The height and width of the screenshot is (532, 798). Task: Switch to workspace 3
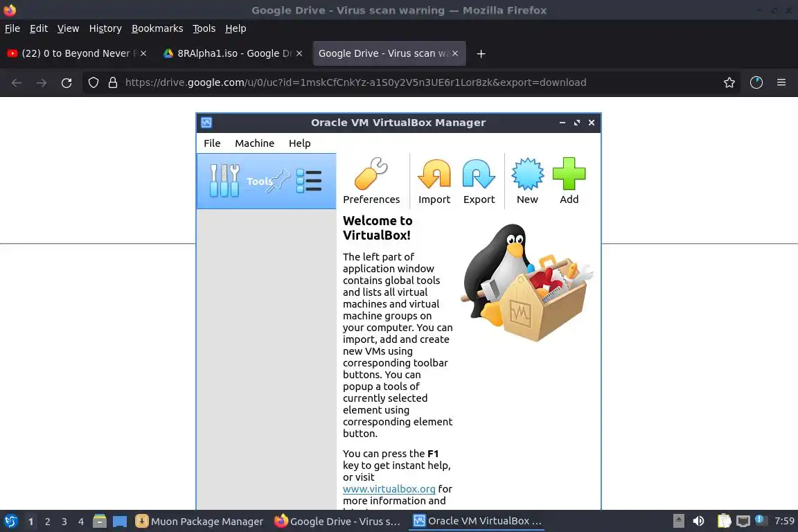tap(64, 522)
